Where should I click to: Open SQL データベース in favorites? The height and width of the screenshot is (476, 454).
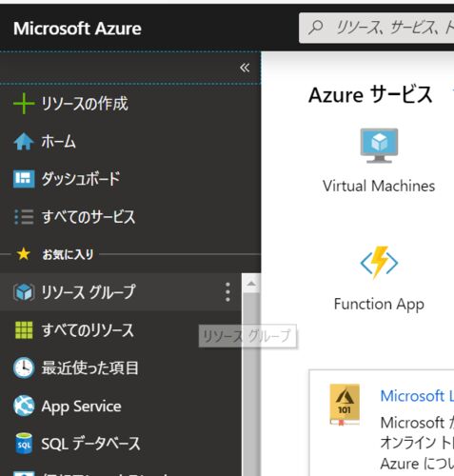coord(90,444)
